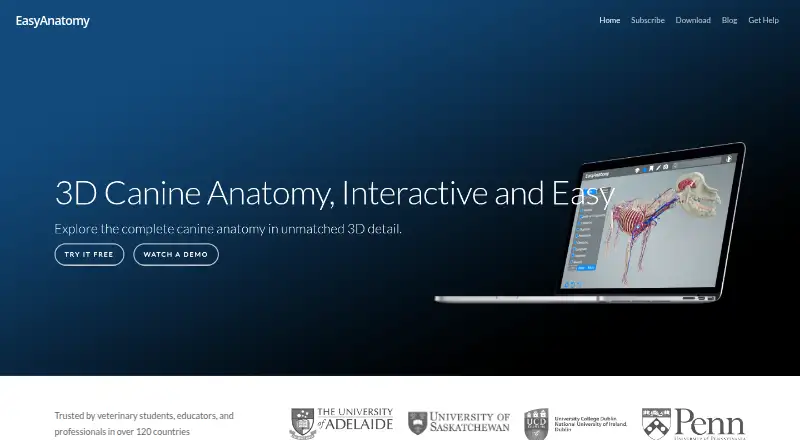Click the '3D Canine Anatomy, Interactive and Easy' headline
Viewport: 800px width, 440px height.
335,193
